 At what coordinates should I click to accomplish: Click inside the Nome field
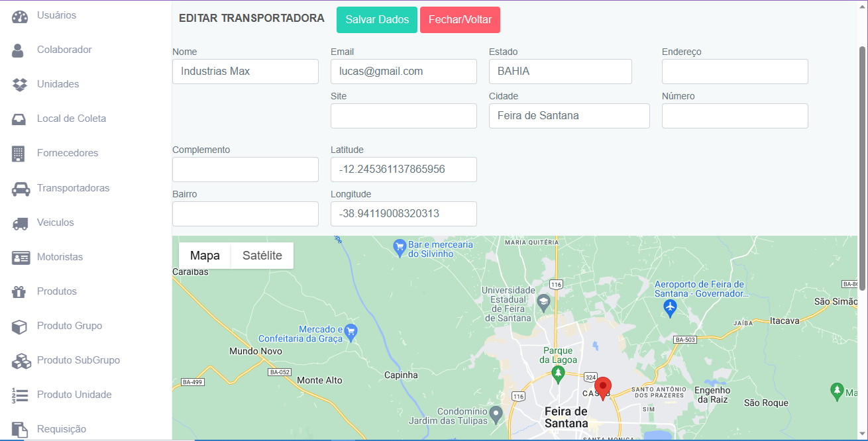click(245, 71)
